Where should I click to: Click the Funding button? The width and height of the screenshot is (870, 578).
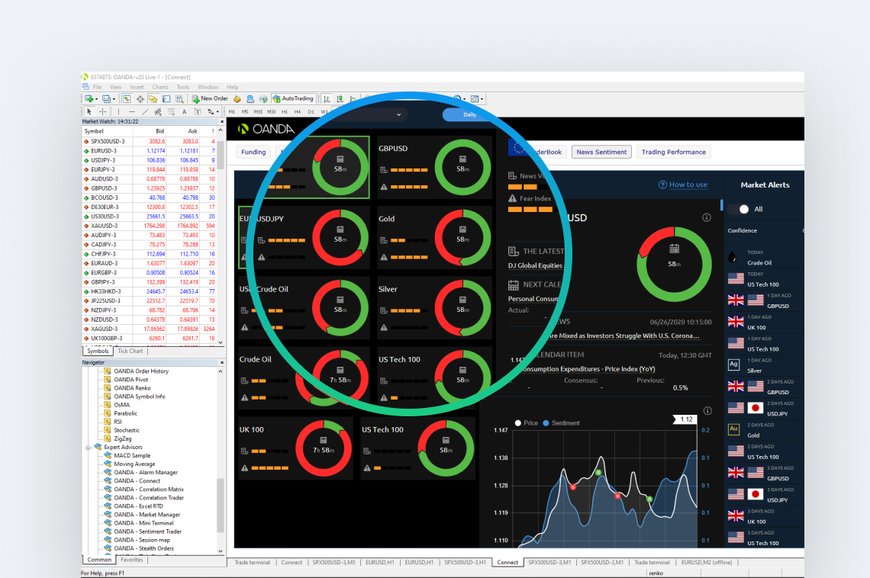tap(253, 152)
